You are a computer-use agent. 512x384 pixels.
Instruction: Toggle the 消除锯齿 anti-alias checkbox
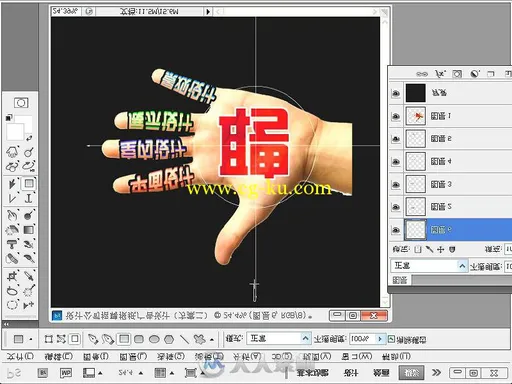[391, 339]
